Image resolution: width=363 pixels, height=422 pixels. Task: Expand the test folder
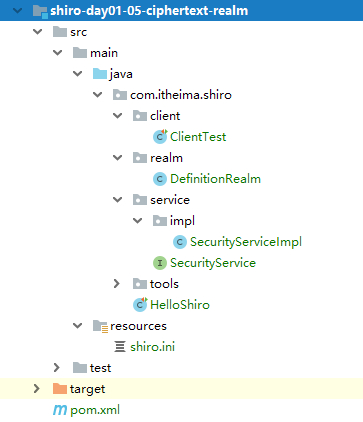[x=57, y=368]
